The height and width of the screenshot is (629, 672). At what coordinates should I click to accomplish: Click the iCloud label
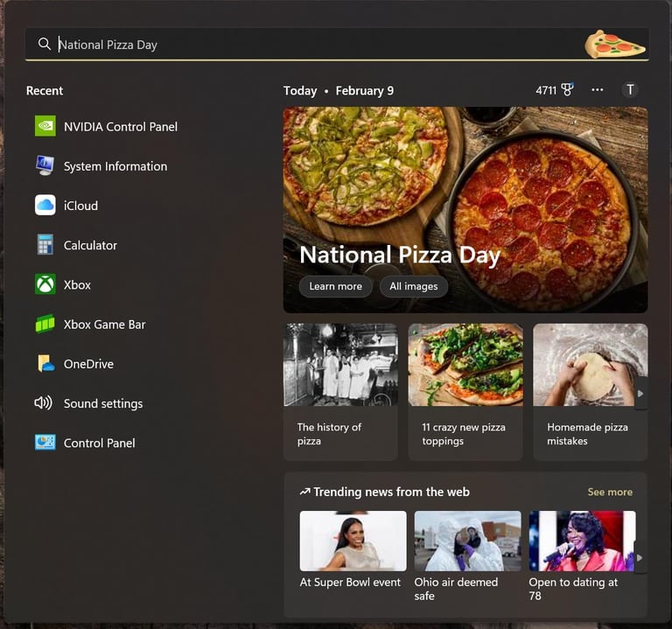coord(80,206)
